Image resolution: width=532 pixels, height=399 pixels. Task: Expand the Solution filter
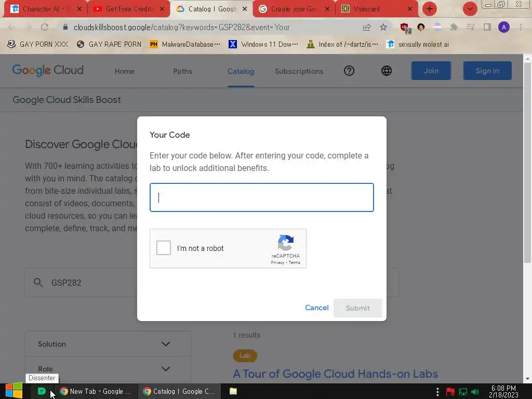[x=108, y=344]
